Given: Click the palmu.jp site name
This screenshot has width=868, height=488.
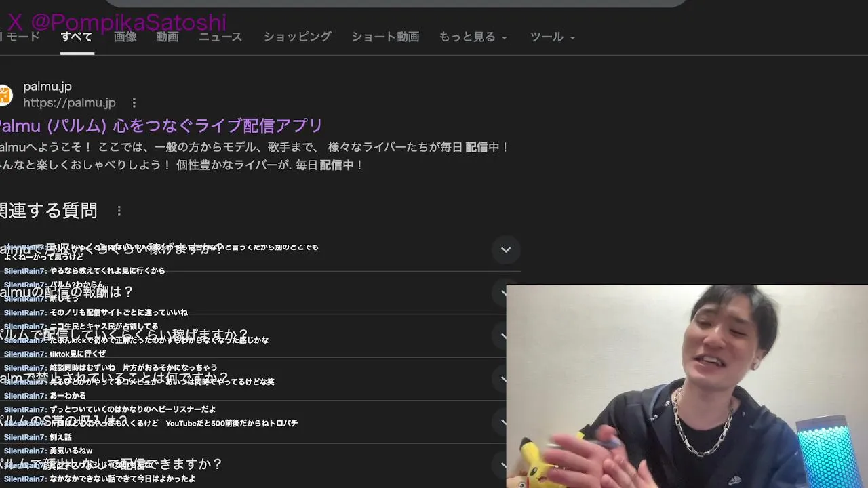Looking at the screenshot, I should 47,87.
